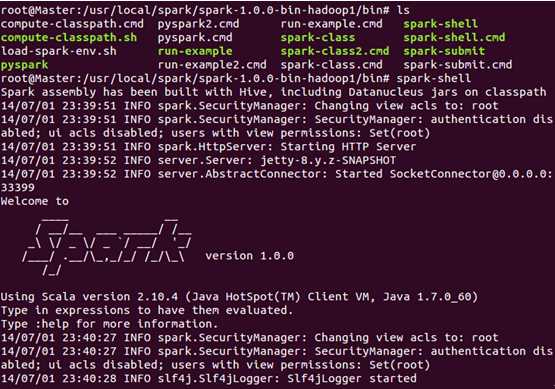Click the typed ls command

point(403,10)
